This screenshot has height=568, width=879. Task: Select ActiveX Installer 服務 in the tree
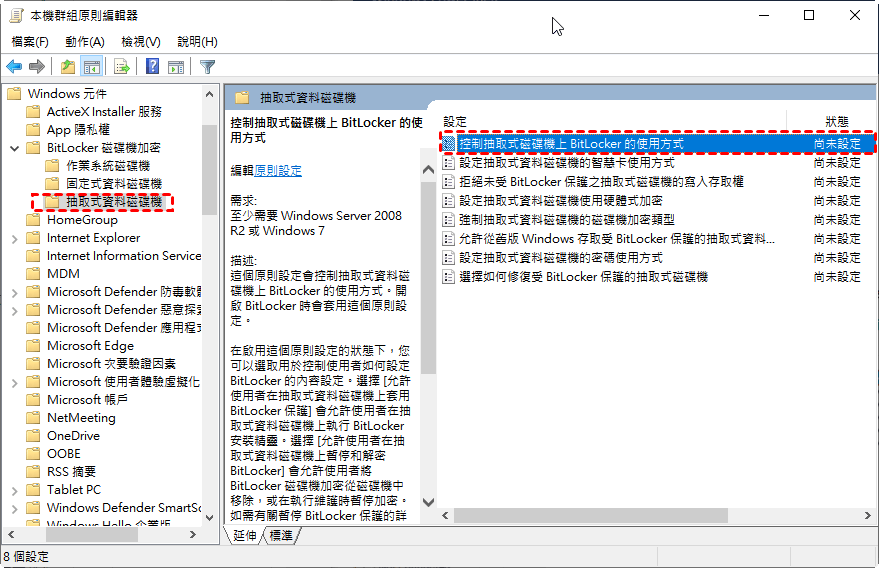coord(104,112)
